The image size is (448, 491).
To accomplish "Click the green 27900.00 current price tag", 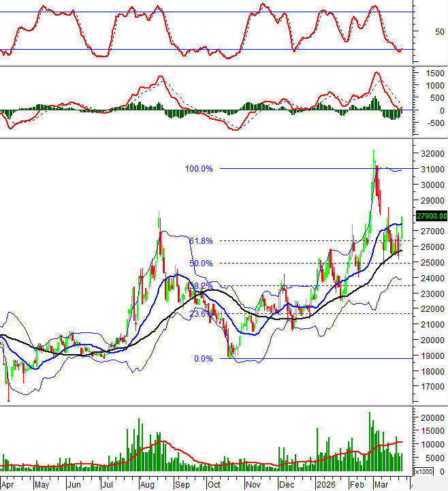I will [431, 216].
